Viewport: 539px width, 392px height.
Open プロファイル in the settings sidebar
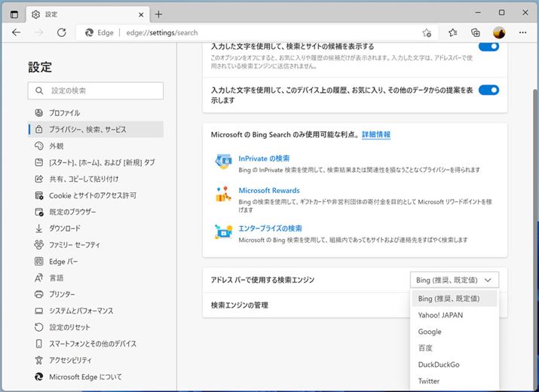click(x=65, y=112)
